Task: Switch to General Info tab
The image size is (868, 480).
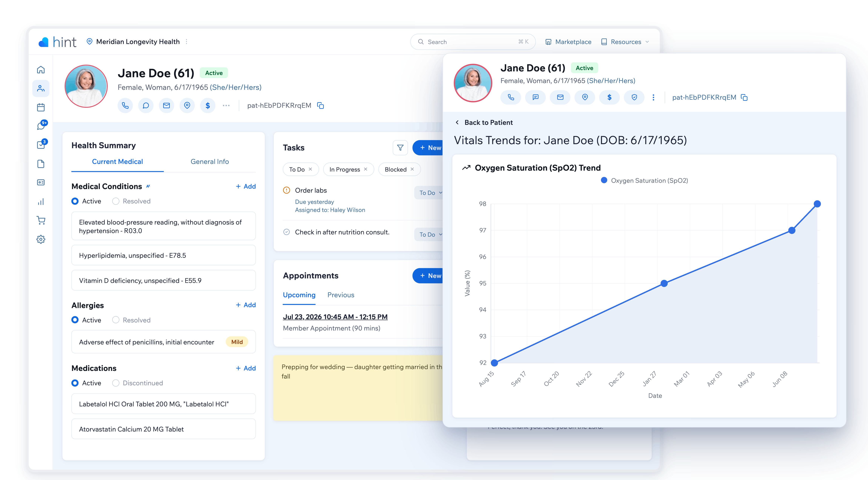Action: (210, 162)
